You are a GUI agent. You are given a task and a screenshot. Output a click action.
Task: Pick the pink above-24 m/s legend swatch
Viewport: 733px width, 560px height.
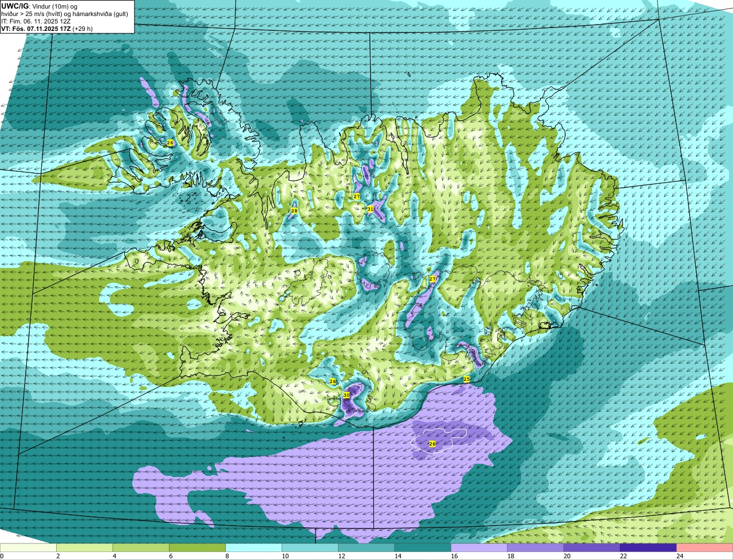coord(705,548)
